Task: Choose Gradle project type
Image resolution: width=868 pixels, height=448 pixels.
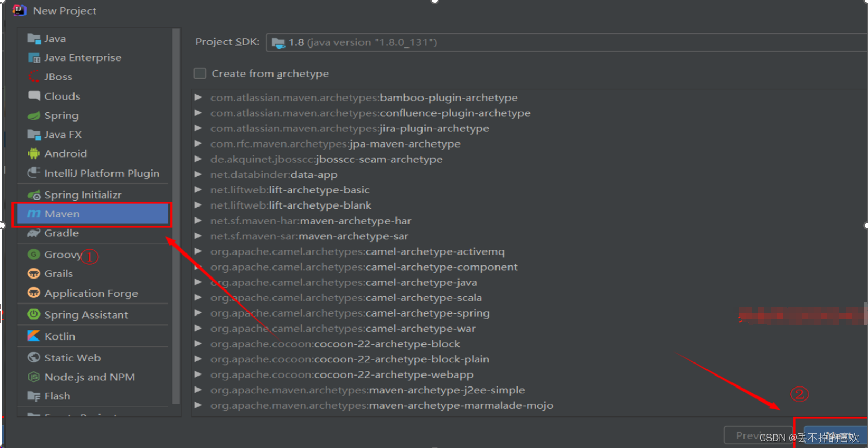Action: [x=94, y=233]
